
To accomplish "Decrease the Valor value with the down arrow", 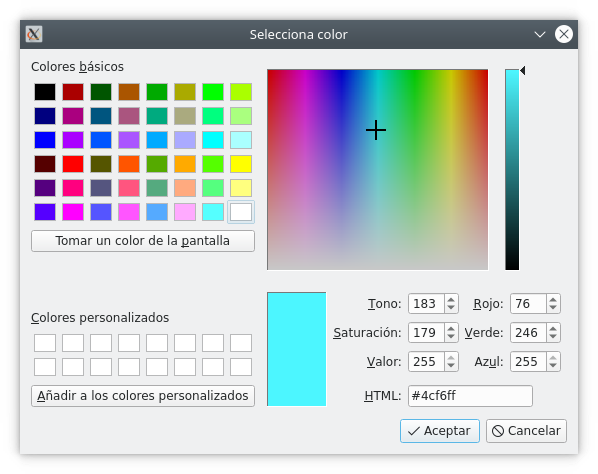I will click(x=451, y=366).
